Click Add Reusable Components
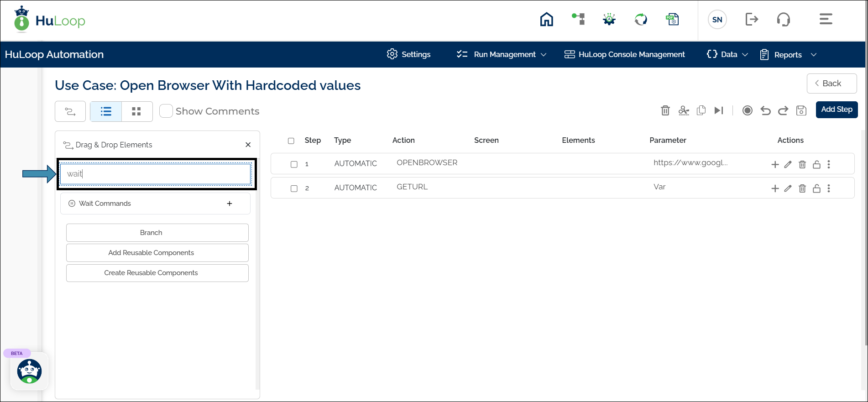868x402 pixels. click(x=157, y=253)
